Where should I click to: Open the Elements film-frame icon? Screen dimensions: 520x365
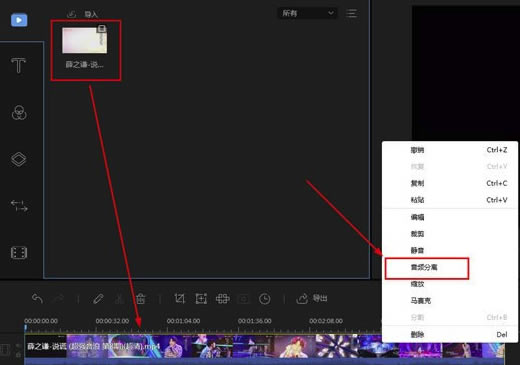(x=19, y=253)
